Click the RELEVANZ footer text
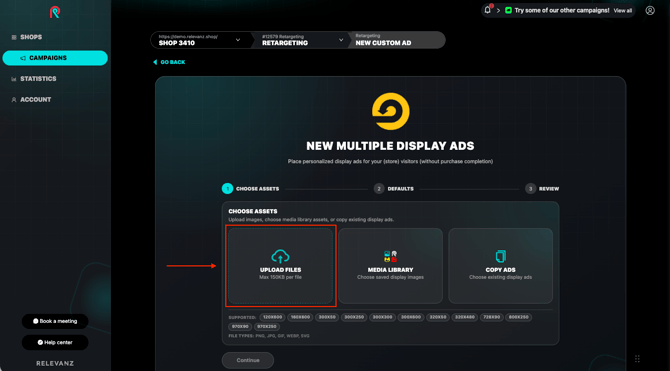This screenshot has width=670, height=371. coord(55,363)
